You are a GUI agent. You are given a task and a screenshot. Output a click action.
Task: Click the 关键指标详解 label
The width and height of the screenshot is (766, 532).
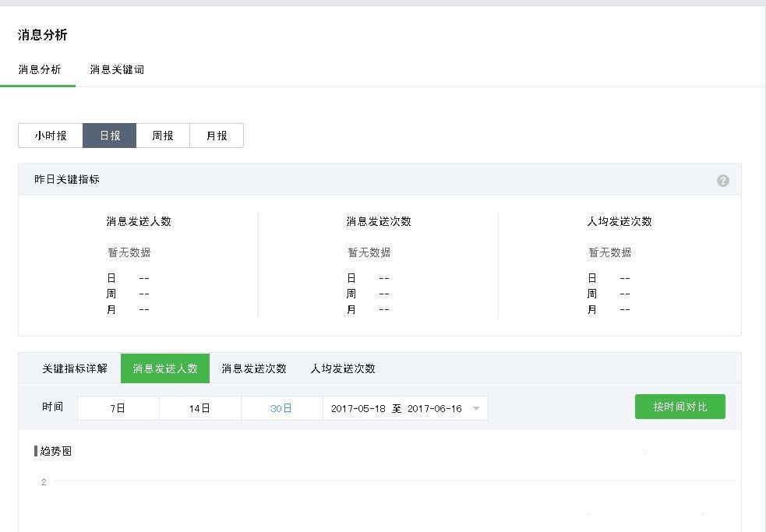point(75,368)
